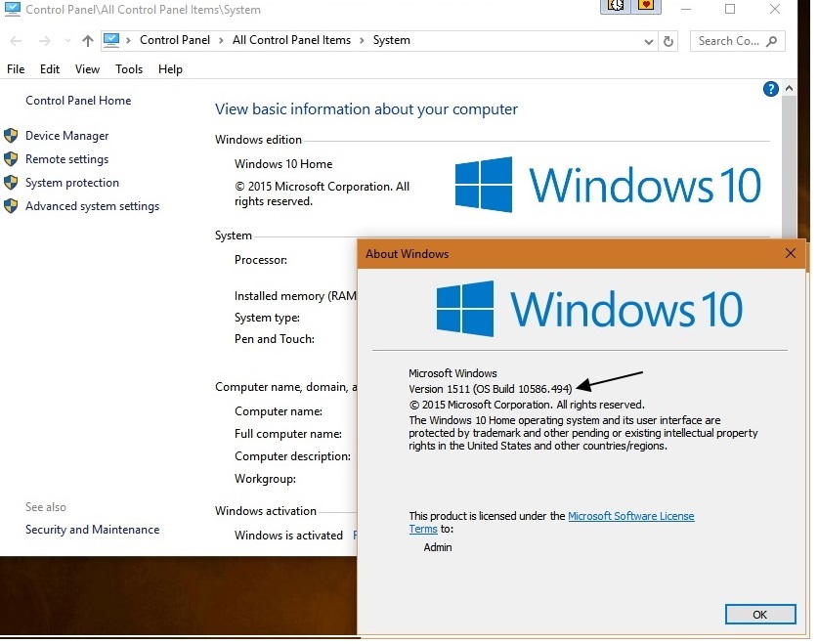
Task: Close the About Windows dialog
Action: pyautogui.click(x=791, y=253)
